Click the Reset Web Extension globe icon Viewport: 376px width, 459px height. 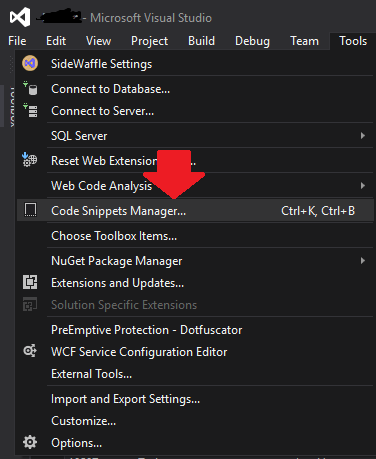tap(30, 160)
